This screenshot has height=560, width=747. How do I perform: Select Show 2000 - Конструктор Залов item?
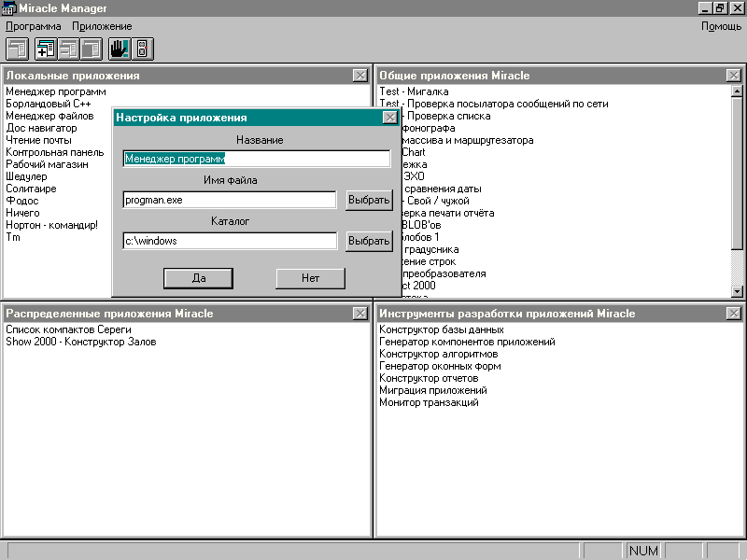click(x=81, y=342)
